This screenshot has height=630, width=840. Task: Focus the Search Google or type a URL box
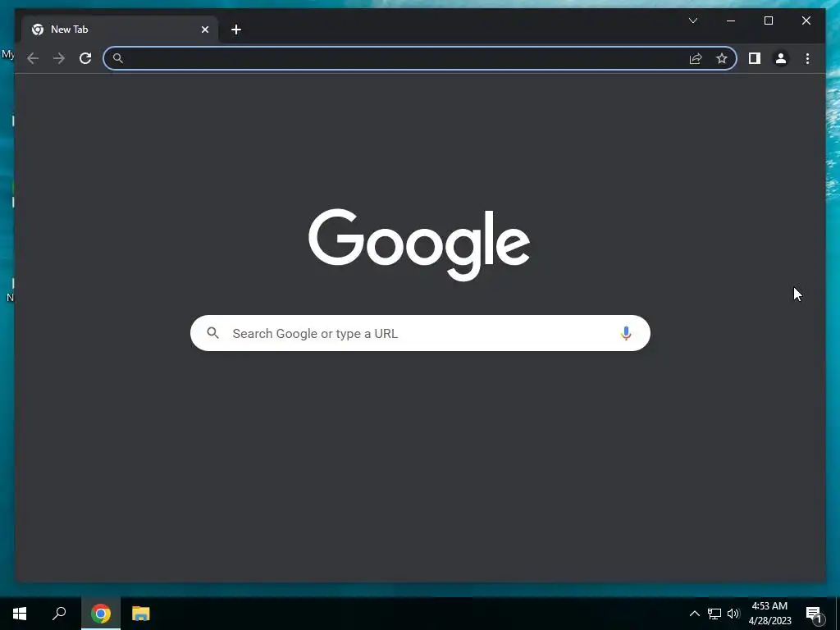click(x=420, y=333)
